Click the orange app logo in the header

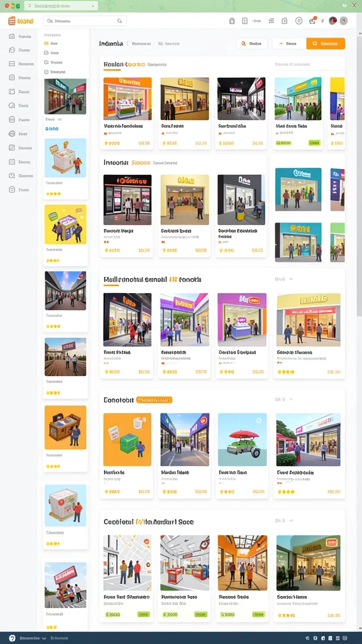point(21,21)
